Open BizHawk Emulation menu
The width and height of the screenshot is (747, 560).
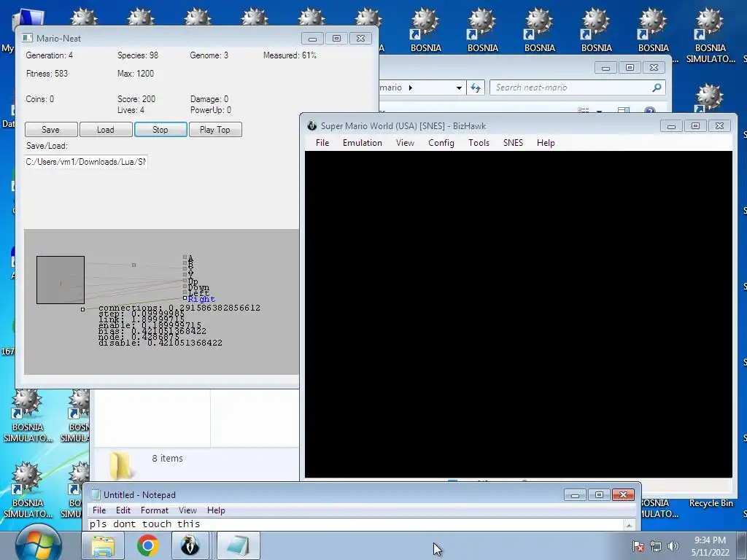(x=363, y=143)
